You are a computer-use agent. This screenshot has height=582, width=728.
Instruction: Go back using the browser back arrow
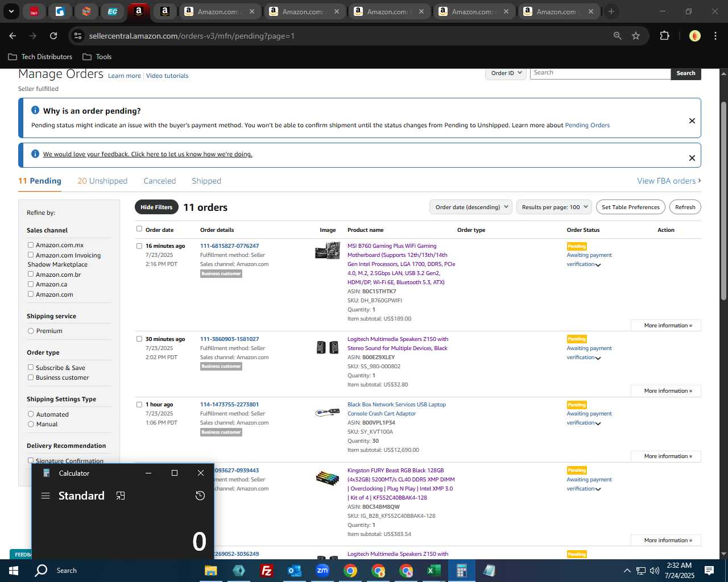click(x=13, y=36)
